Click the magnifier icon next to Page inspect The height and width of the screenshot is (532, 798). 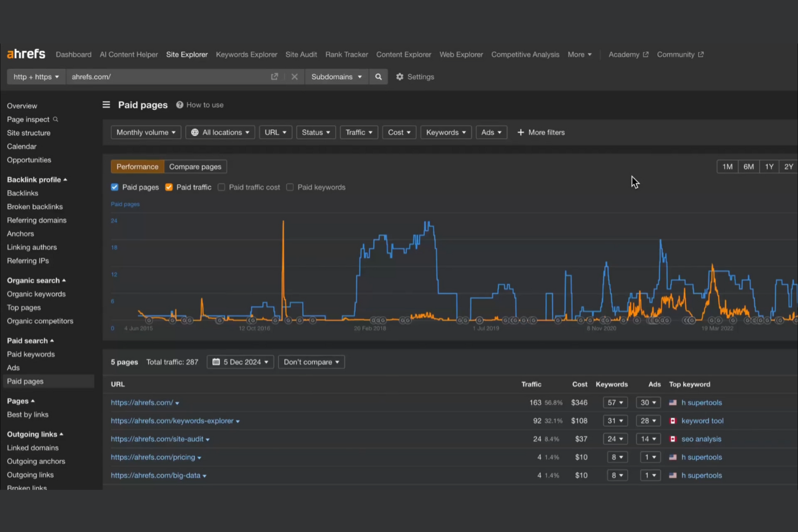56,119
